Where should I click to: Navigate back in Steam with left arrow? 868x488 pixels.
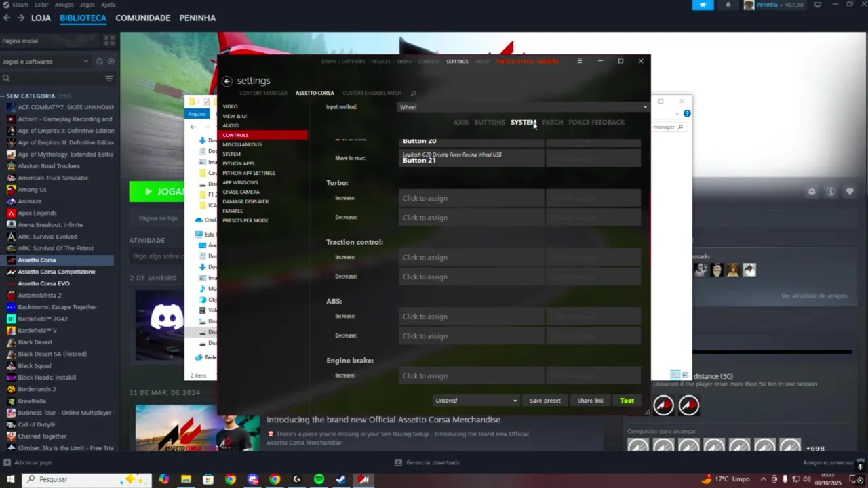pyautogui.click(x=7, y=18)
